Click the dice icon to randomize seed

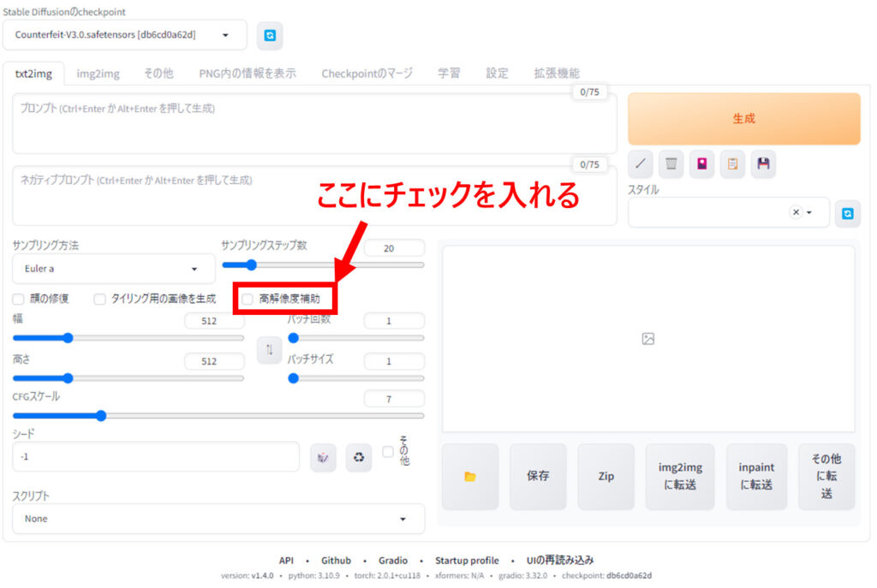323,457
